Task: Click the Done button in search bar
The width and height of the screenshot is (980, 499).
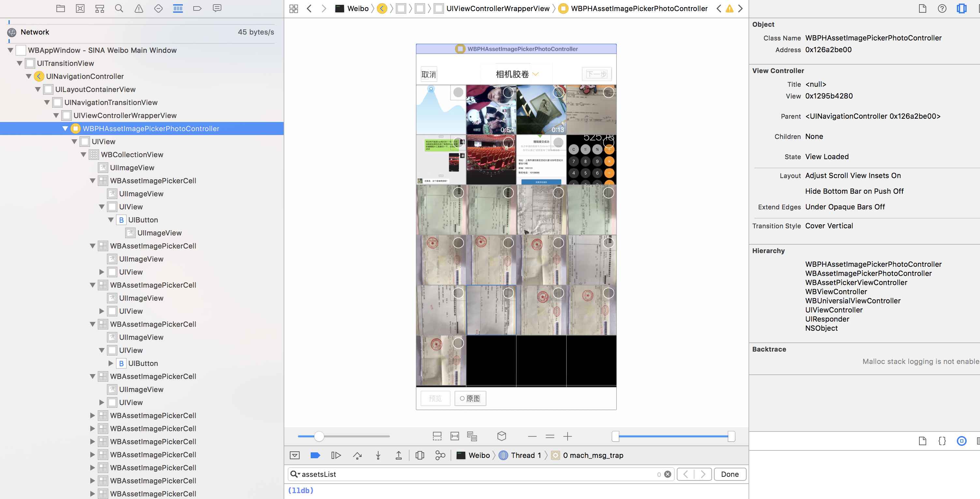Action: 729,474
